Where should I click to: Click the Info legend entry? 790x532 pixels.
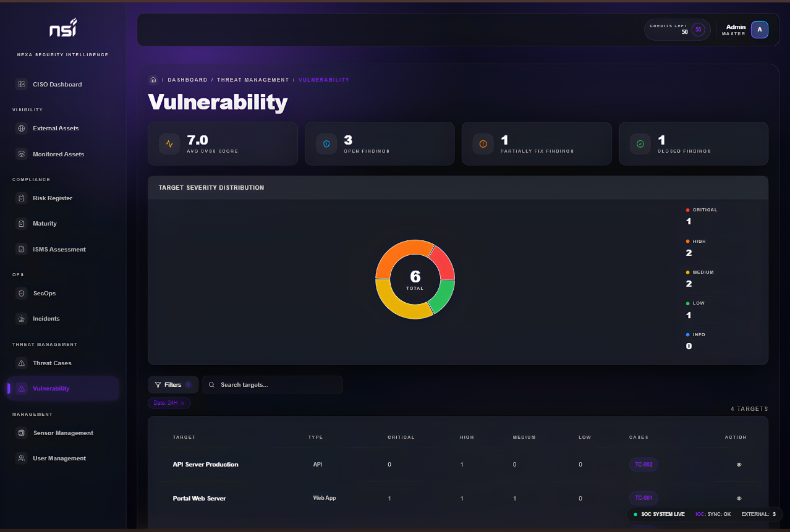pyautogui.click(x=695, y=340)
